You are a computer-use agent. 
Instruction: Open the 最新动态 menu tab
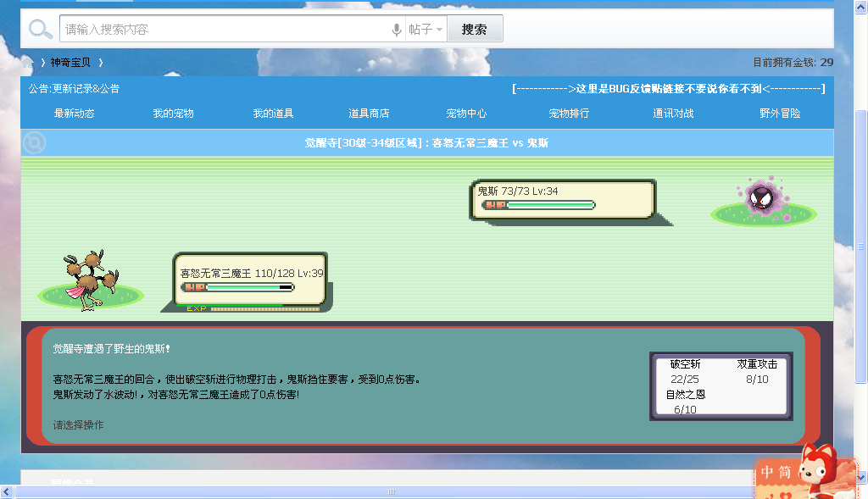coord(75,114)
